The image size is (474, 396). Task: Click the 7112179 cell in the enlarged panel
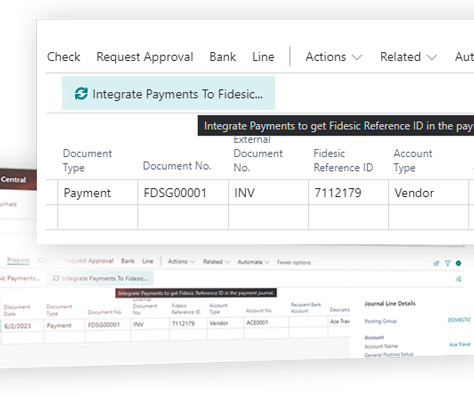pos(348,193)
